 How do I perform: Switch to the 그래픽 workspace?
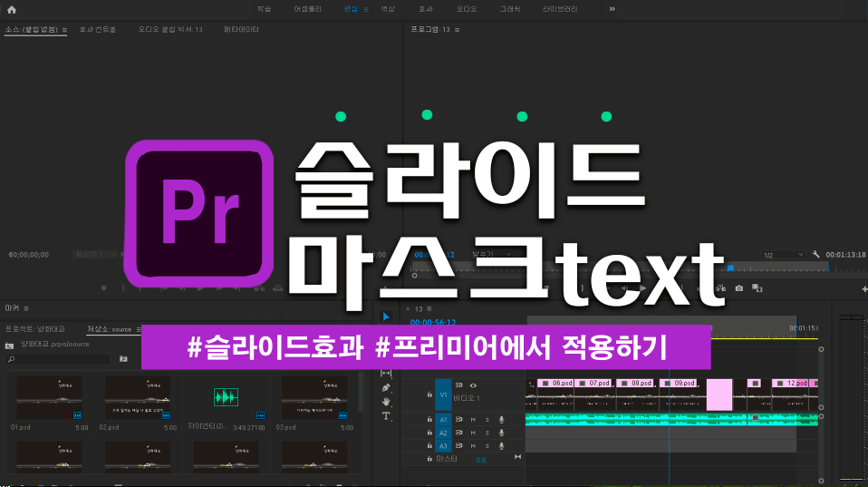coord(510,9)
